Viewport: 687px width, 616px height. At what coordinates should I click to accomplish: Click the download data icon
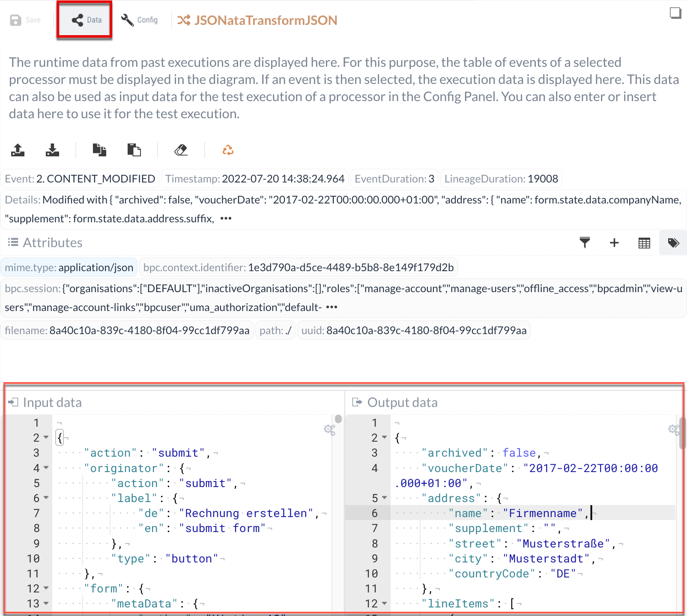52,150
